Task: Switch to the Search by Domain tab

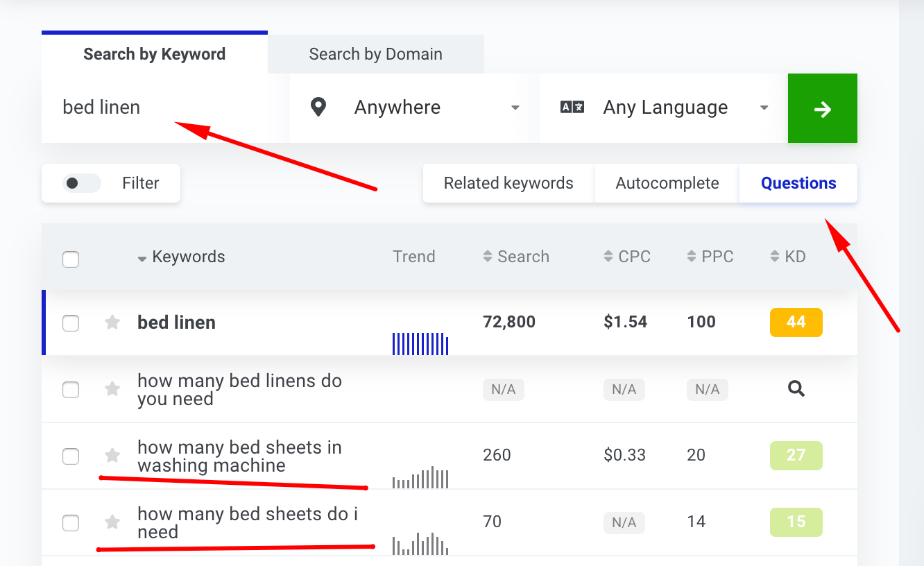Action: tap(375, 53)
